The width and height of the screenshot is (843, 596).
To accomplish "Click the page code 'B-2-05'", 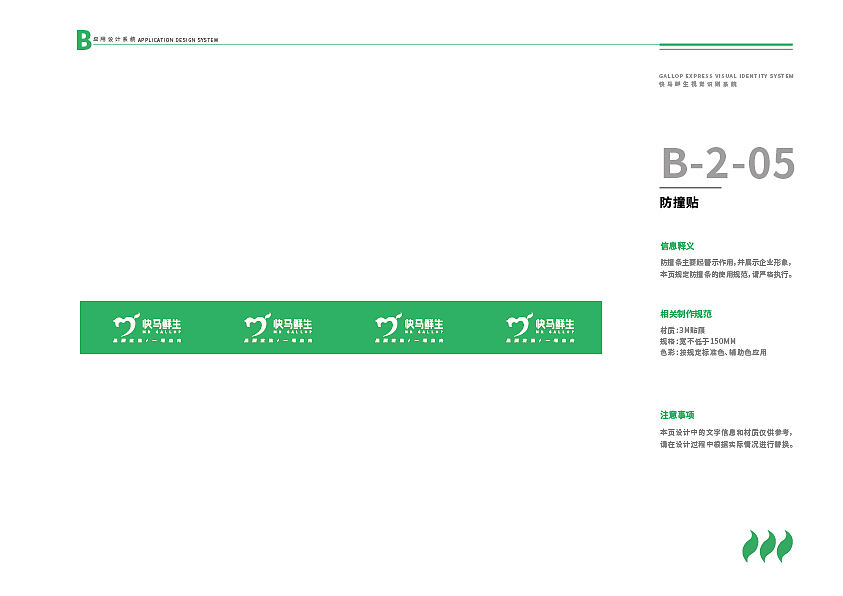I will [728, 163].
